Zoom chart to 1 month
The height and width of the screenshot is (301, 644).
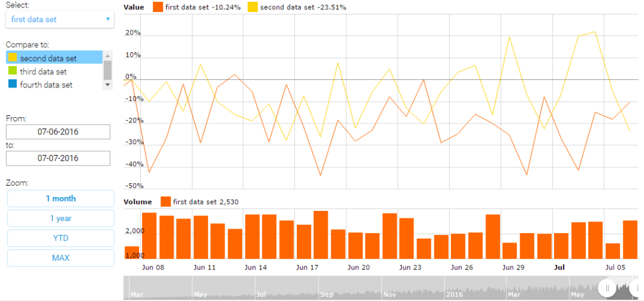point(60,198)
